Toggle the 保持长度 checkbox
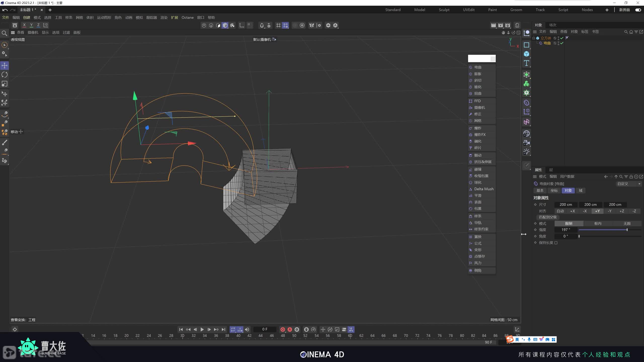Viewport: 644px width, 362px height. pyautogui.click(x=556, y=243)
